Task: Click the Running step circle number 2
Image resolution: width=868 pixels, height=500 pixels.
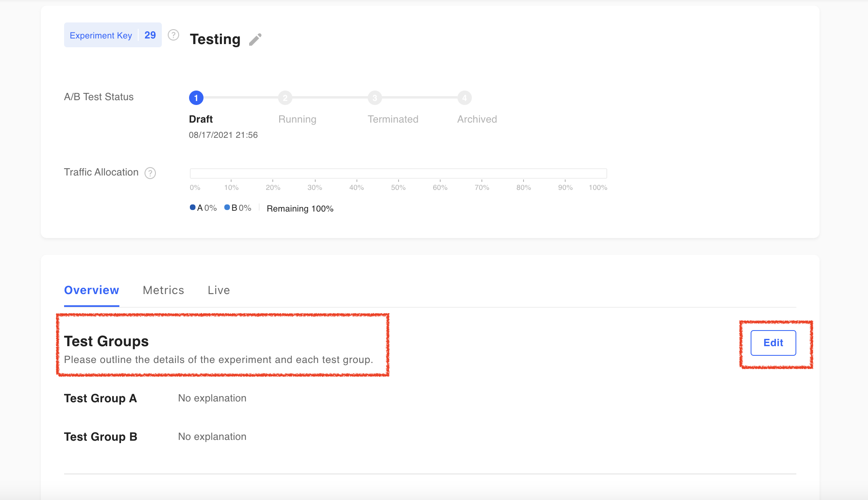Action: (x=285, y=98)
